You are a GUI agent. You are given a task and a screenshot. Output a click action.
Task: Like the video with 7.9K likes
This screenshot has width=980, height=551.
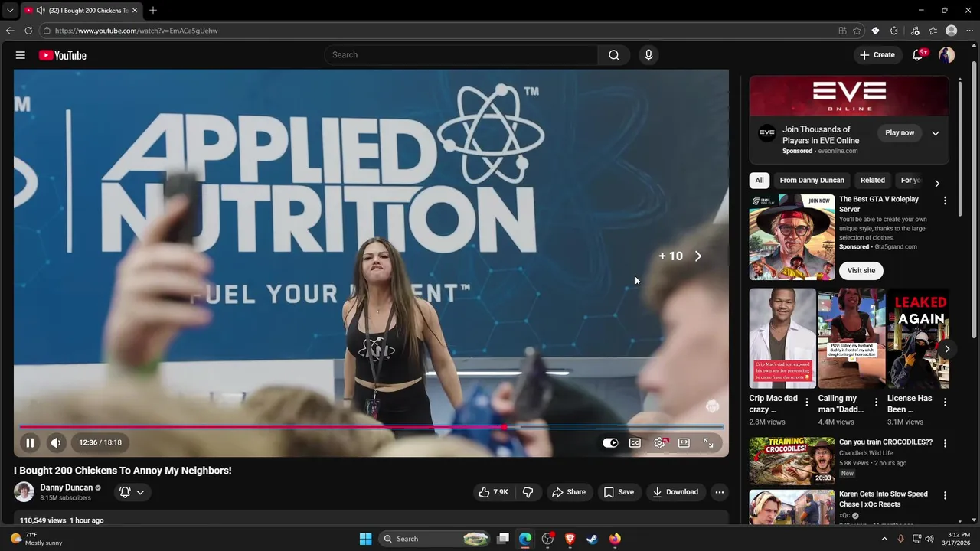[494, 492]
